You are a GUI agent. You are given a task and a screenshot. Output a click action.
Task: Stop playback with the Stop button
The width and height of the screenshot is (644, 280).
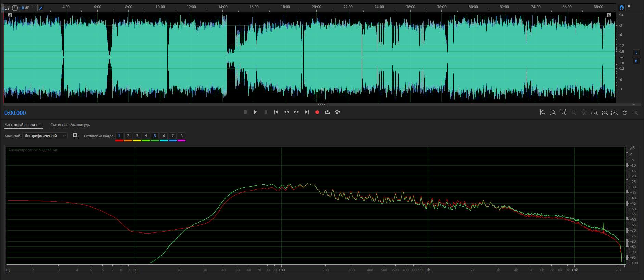(245, 112)
